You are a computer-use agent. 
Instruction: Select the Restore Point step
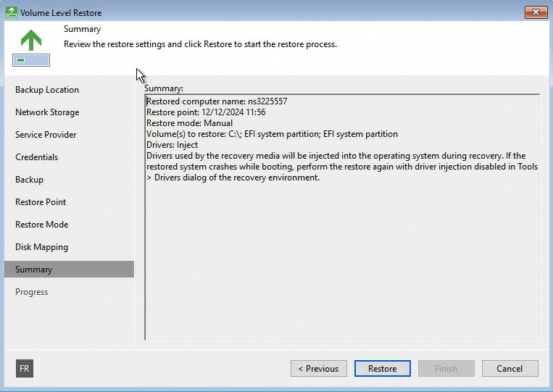(x=41, y=202)
